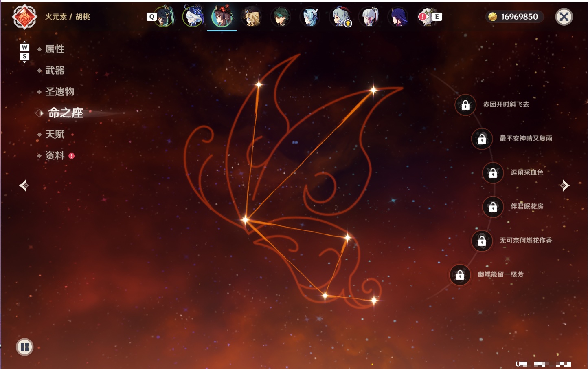The width and height of the screenshot is (588, 369).
Task: Switch to blonde Navia's portrait
Action: click(x=251, y=17)
